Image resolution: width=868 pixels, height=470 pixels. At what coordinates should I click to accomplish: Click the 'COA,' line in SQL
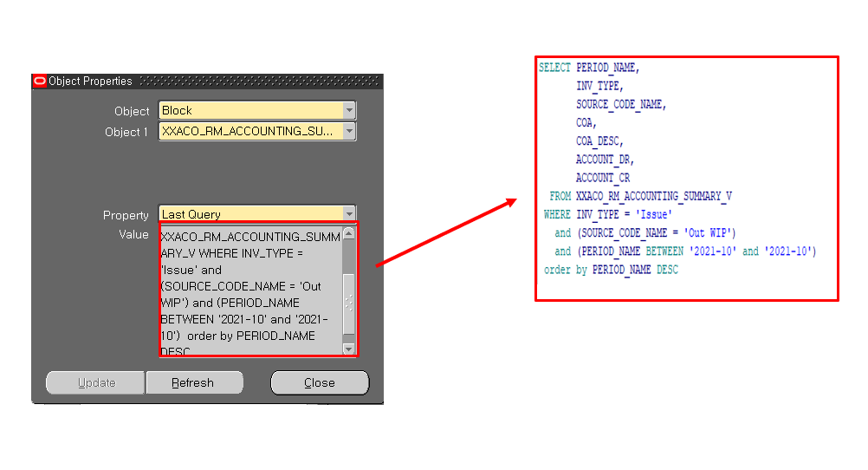(586, 122)
